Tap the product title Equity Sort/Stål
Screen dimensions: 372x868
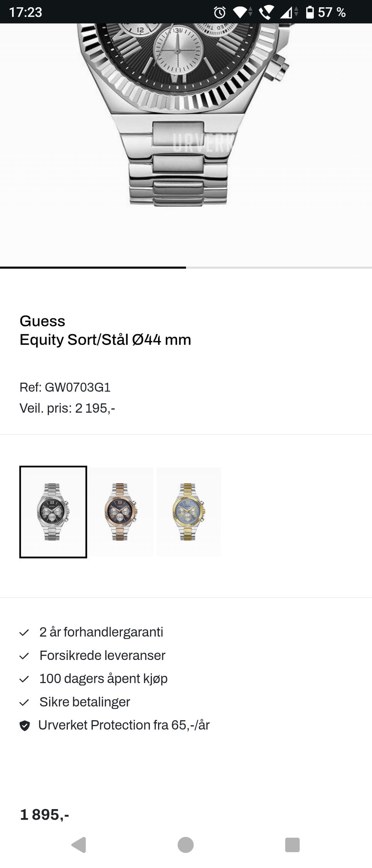click(105, 339)
